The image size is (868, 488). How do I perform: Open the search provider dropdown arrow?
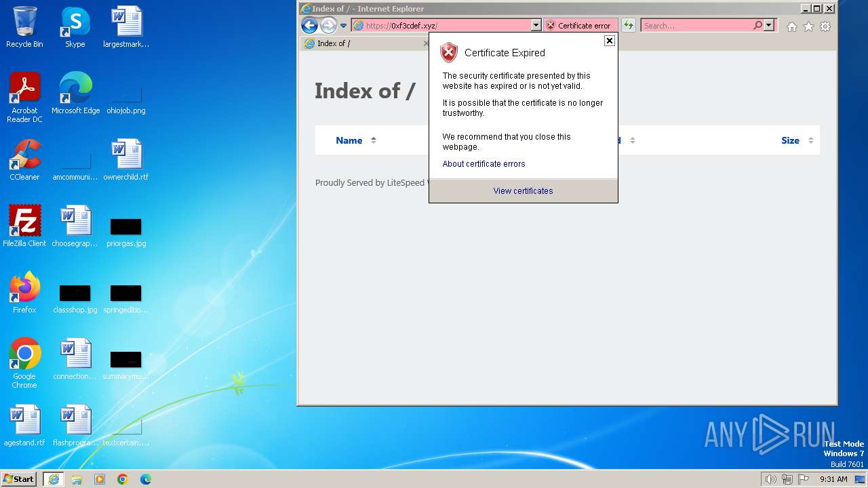click(769, 26)
